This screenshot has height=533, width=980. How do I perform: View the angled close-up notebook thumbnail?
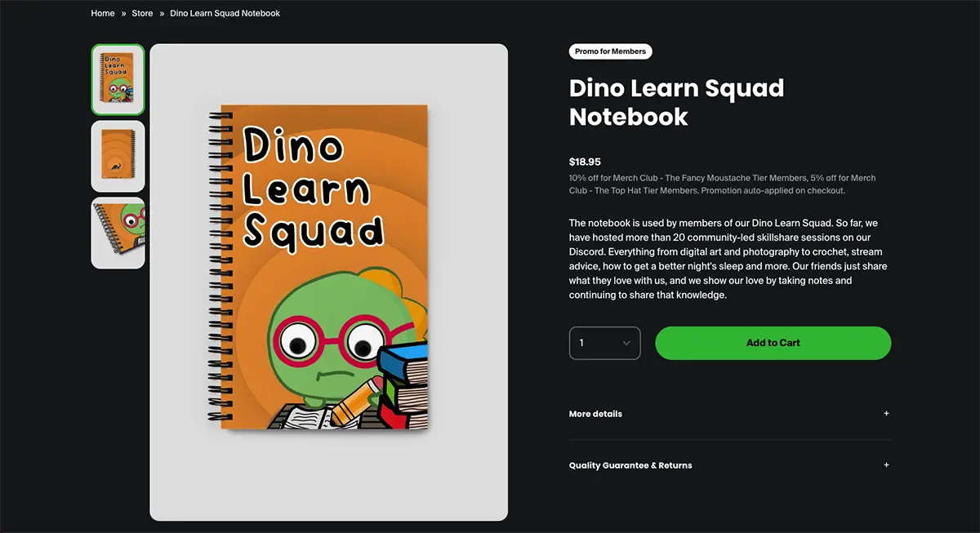point(118,233)
